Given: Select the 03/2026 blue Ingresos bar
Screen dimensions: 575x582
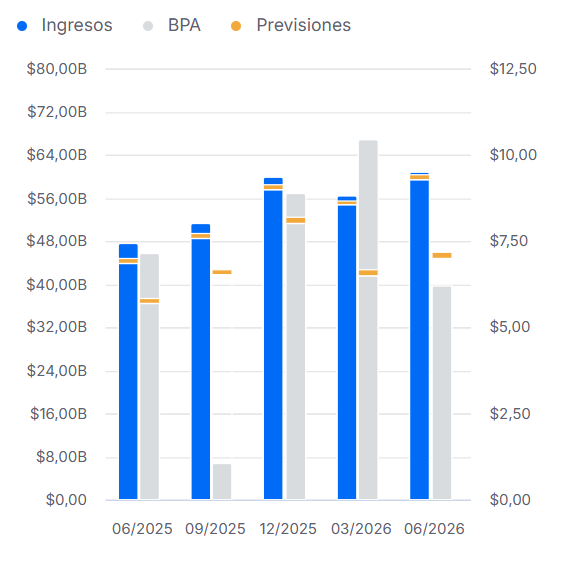Looking at the screenshot, I should [x=347, y=348].
